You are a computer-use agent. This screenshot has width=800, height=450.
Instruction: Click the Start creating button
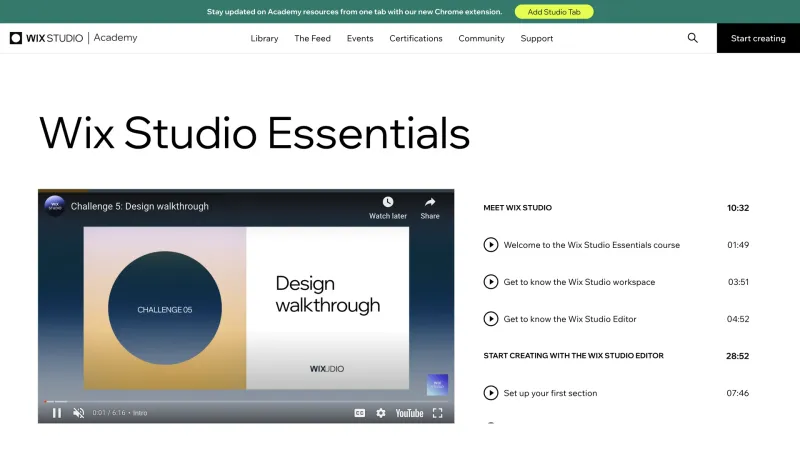pos(758,38)
